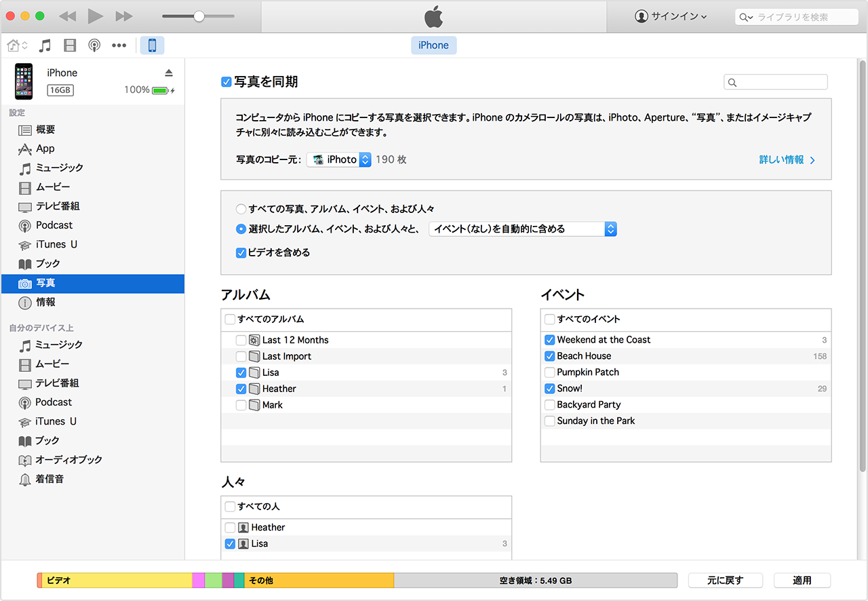The width and height of the screenshot is (868, 601).
Task: Click 元に戻す button
Action: (726, 581)
